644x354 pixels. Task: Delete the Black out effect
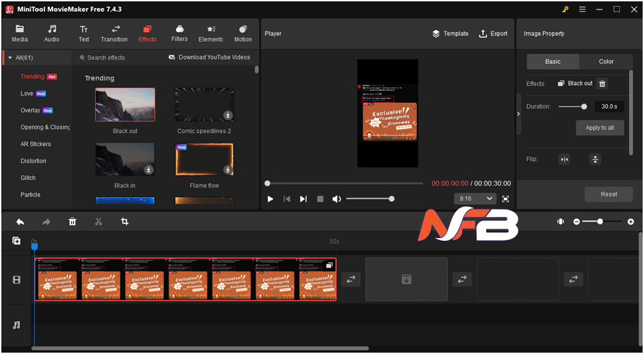602,84
